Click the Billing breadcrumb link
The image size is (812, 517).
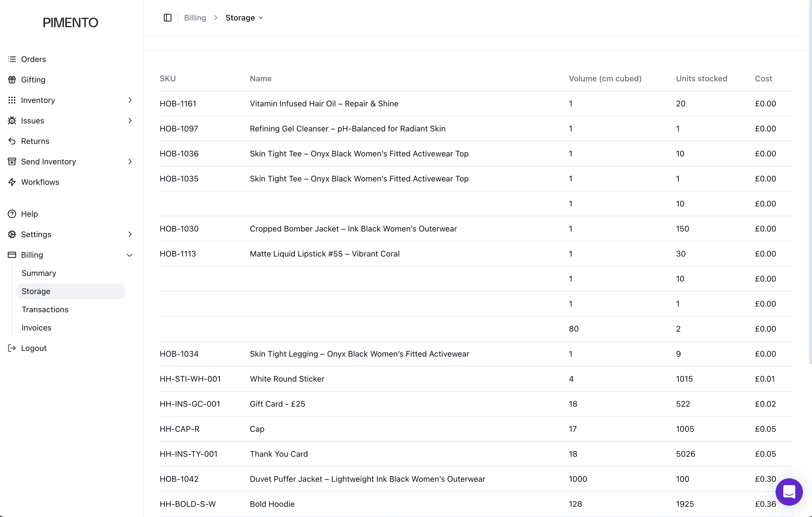(195, 18)
